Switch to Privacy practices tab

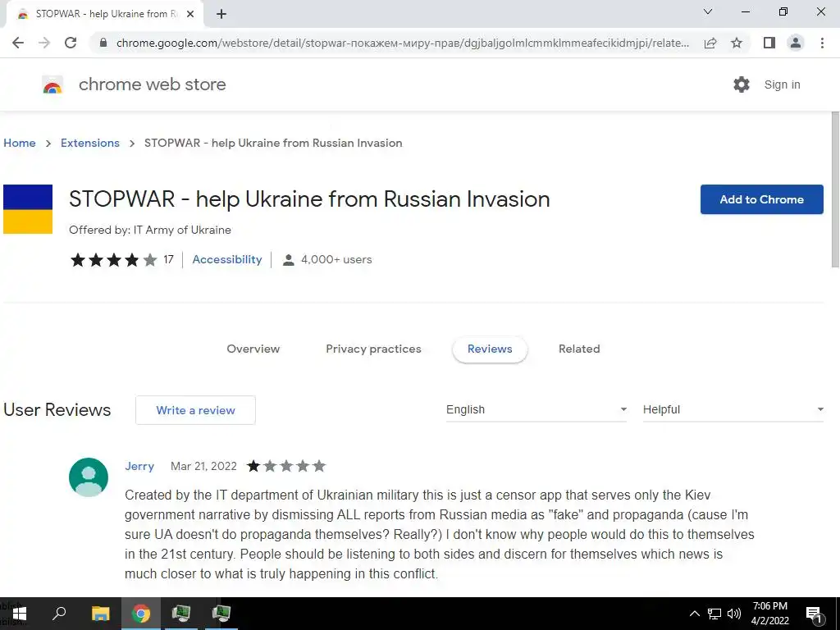point(373,349)
